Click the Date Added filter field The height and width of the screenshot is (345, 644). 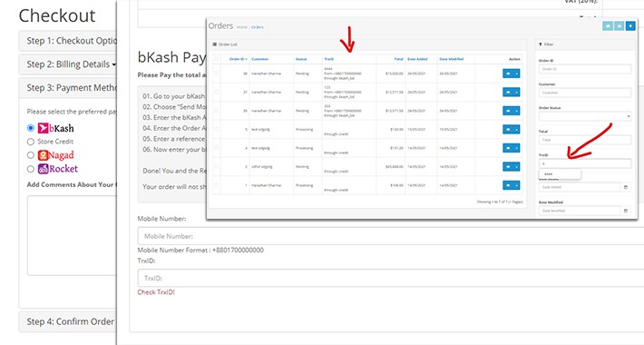(580, 187)
